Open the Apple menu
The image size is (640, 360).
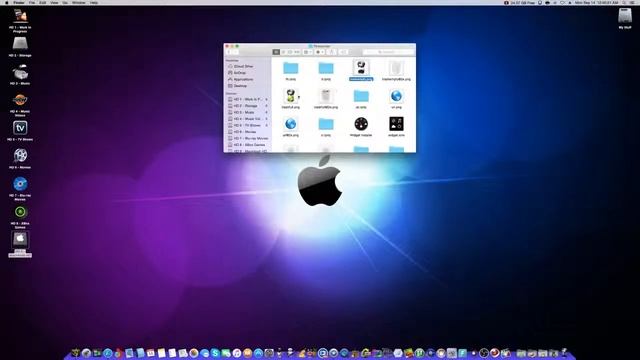[x=7, y=2]
